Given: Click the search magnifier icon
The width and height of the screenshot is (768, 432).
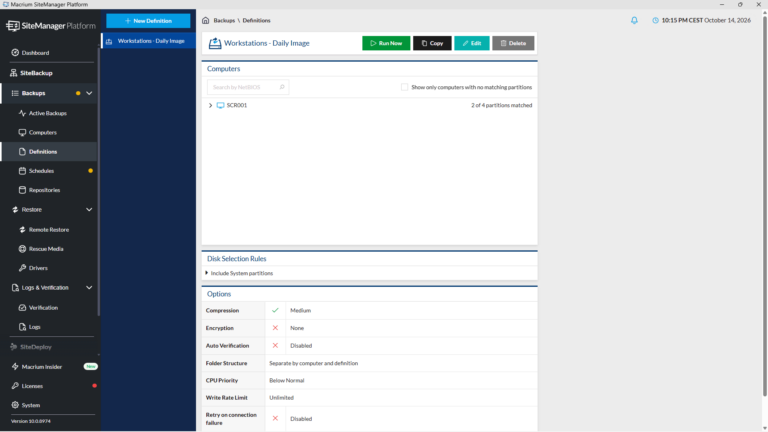Looking at the screenshot, I should pyautogui.click(x=282, y=87).
